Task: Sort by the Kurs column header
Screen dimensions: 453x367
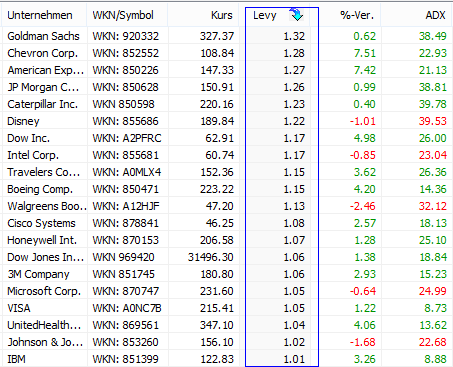Action: click(x=222, y=15)
